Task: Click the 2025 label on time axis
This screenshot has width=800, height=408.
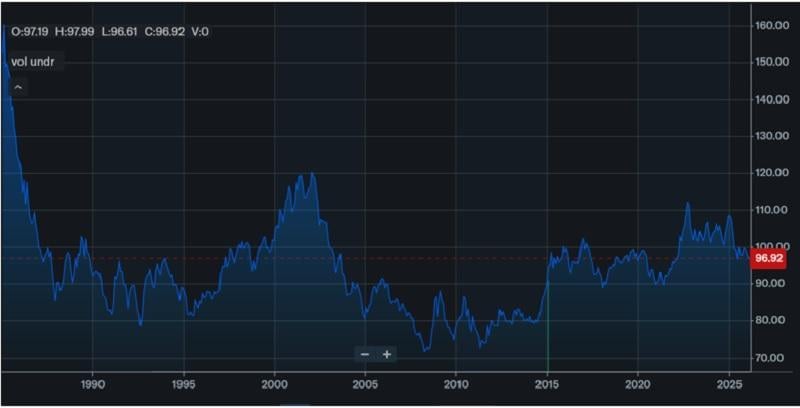Action: (x=729, y=384)
